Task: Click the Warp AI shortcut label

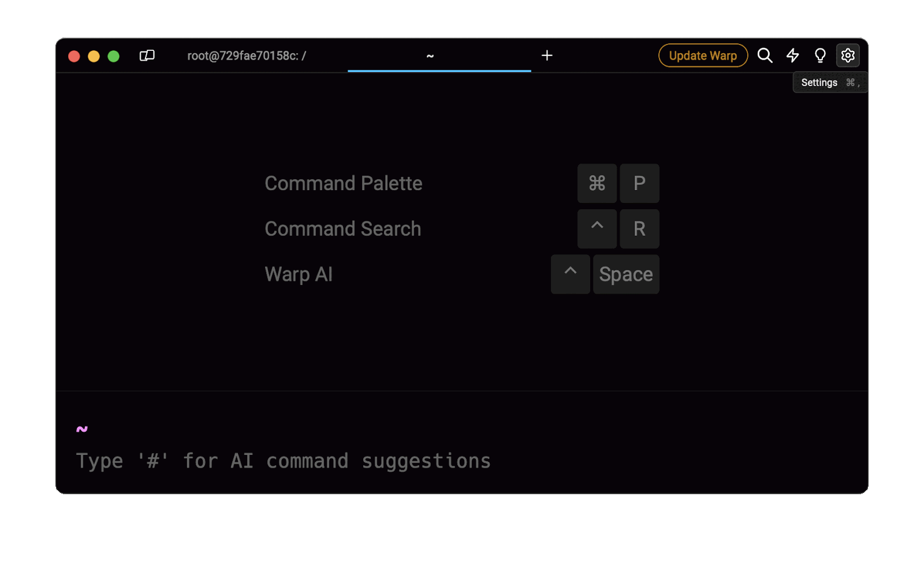Action: coord(298,274)
